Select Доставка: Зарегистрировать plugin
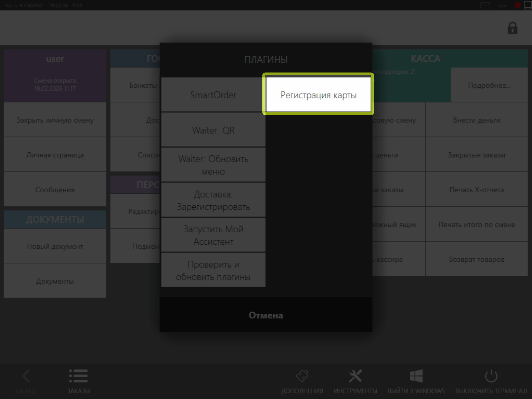The height and width of the screenshot is (399, 532). [x=213, y=200]
